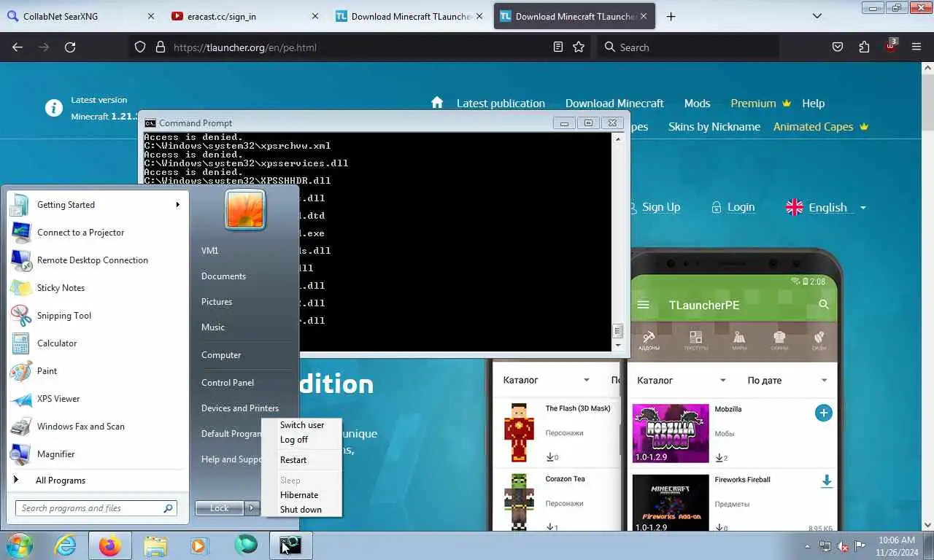Click the user account picture in Start menu
934x560 pixels.
click(x=244, y=209)
